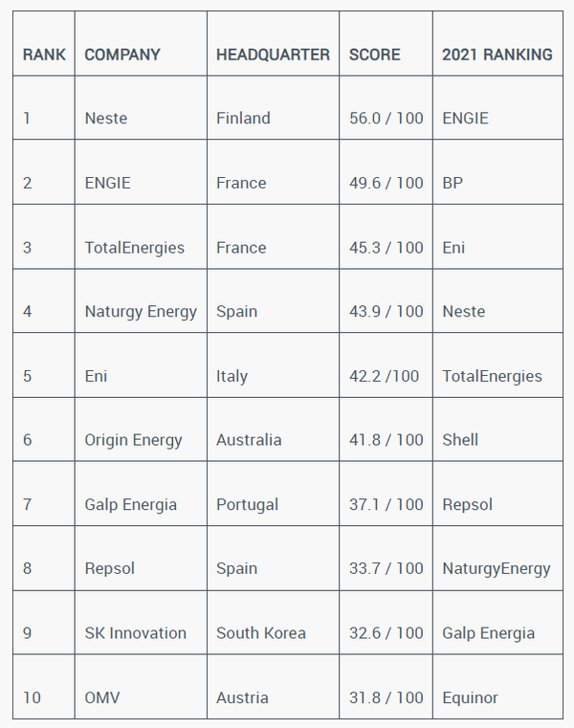Click Naturgy Energy in the company column
This screenshot has height=728, width=574.
pos(141,312)
